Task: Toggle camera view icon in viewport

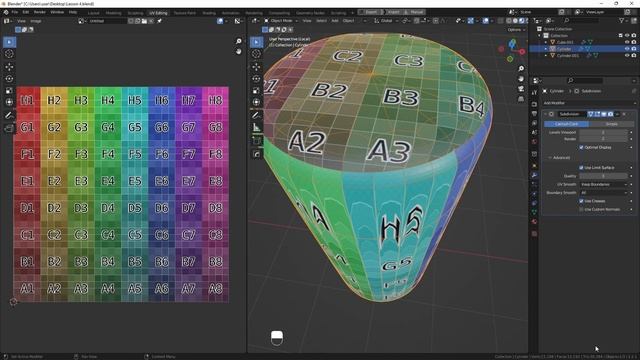Action: (521, 89)
